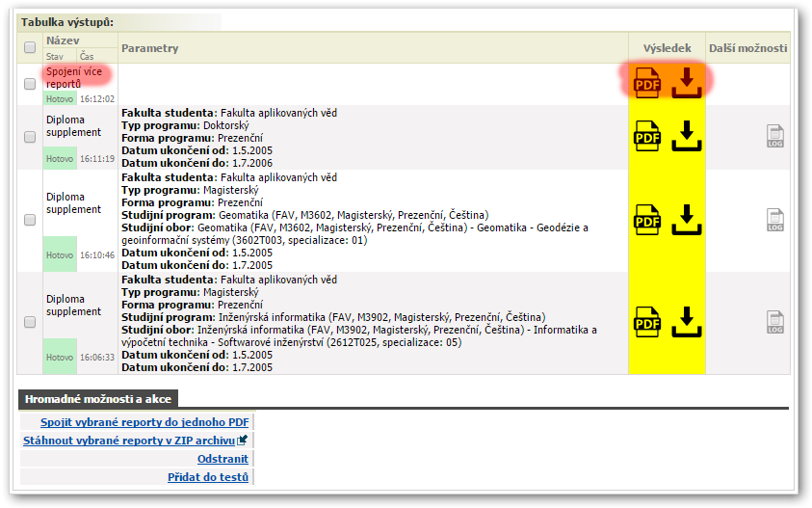Click Datum ukončení do: 1.7.2006 text

tap(196, 163)
